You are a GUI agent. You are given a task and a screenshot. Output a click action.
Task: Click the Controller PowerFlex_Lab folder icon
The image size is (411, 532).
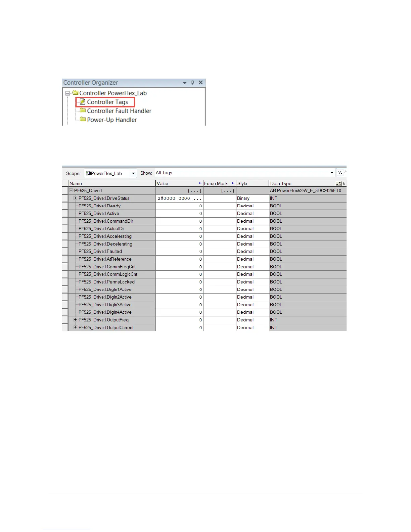pyautogui.click(x=76, y=93)
